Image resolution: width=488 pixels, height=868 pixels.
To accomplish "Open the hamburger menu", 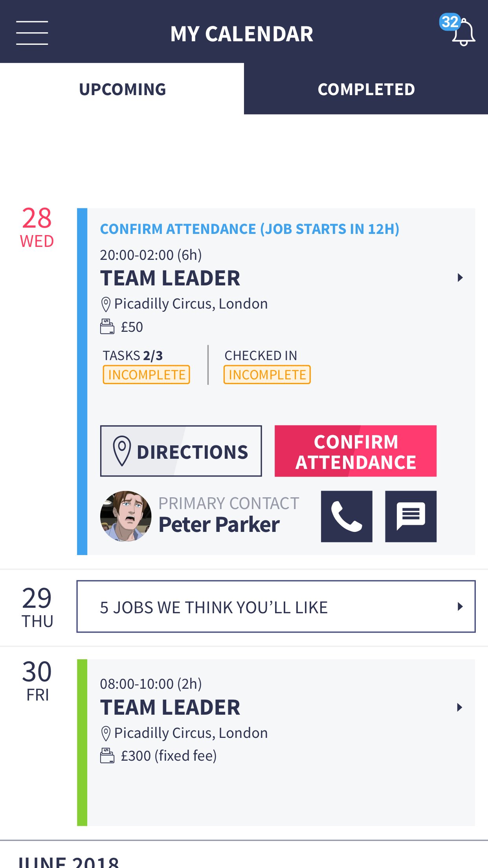I will click(x=32, y=33).
